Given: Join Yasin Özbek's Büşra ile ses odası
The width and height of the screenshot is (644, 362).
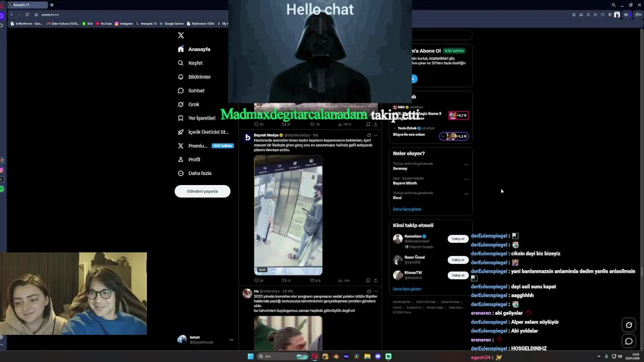Looking at the screenshot, I should coord(454,136).
